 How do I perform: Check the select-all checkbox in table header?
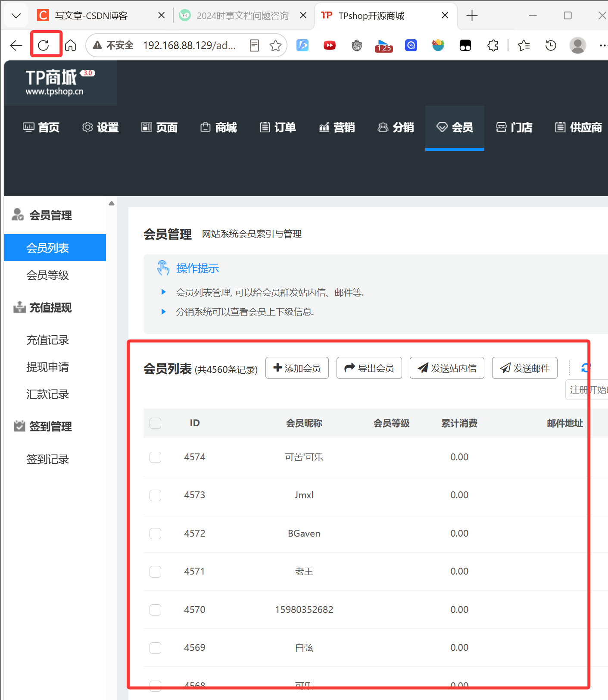coord(155,423)
